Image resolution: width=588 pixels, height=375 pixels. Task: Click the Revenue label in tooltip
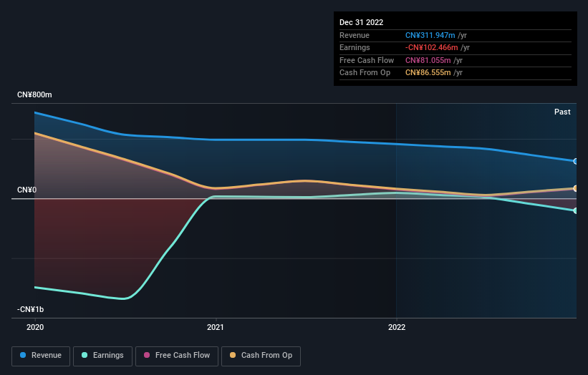[x=355, y=35]
